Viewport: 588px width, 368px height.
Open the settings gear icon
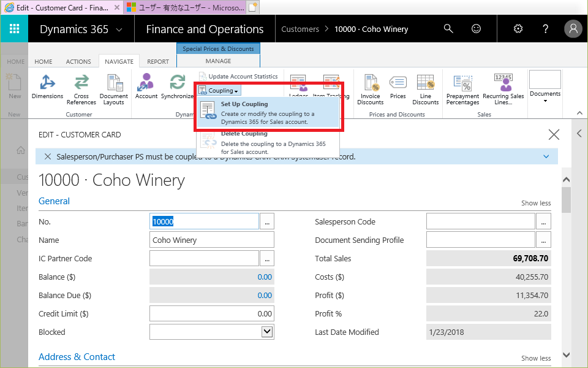(x=518, y=29)
